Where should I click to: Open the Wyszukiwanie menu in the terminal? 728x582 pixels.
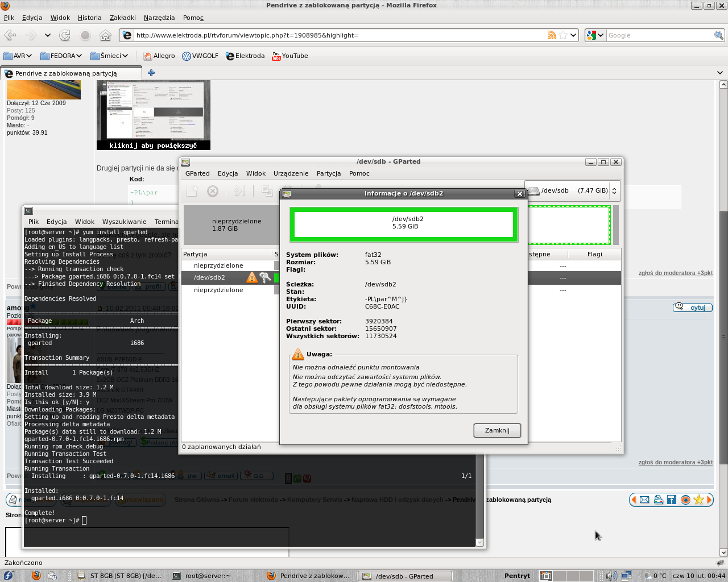point(125,222)
